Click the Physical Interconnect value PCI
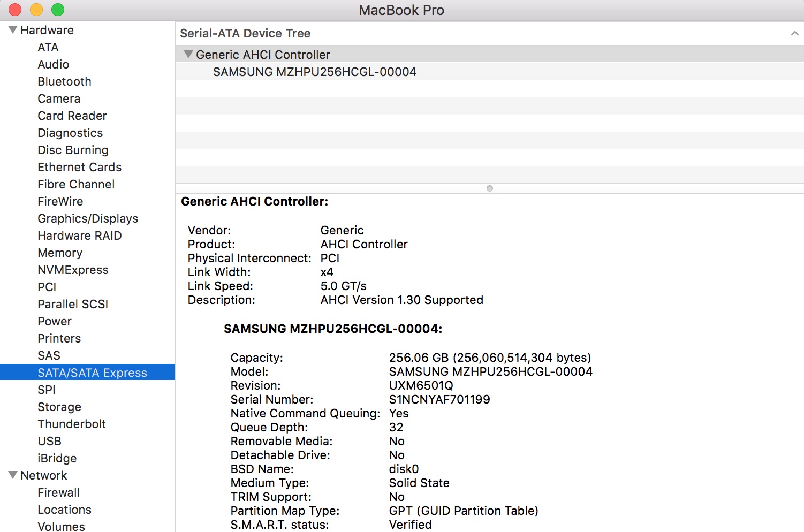The width and height of the screenshot is (804, 532). [330, 258]
